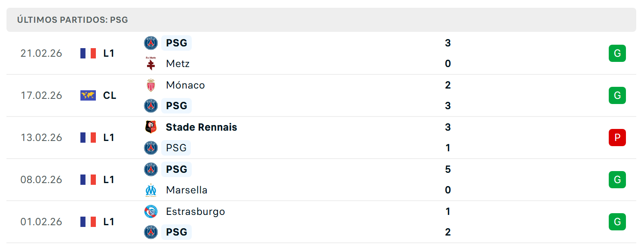Click the PSG crest in the Metz match

[151, 43]
